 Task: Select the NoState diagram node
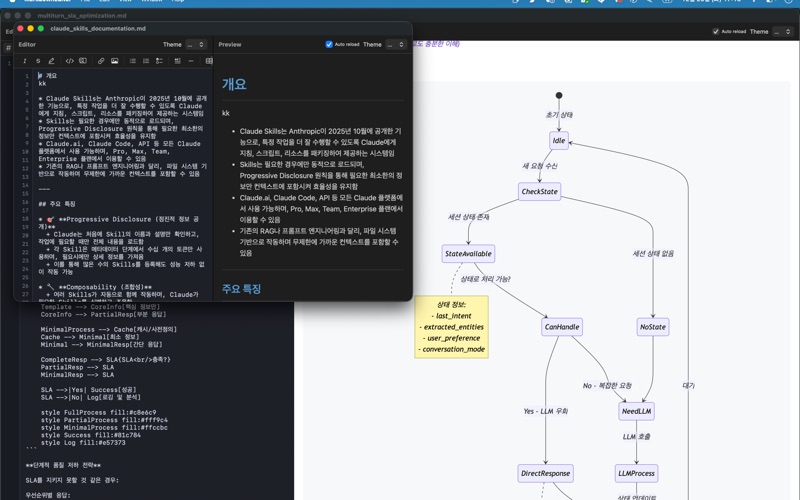[x=653, y=327]
